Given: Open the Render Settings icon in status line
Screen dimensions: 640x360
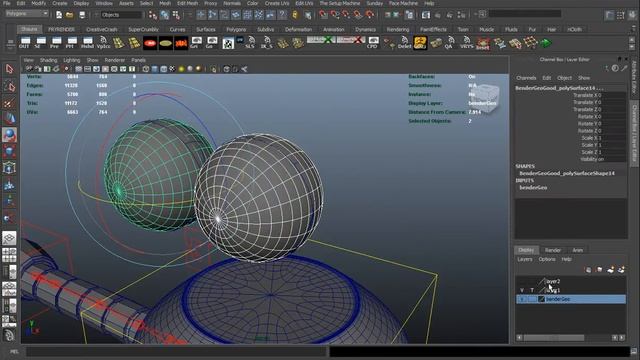Looking at the screenshot, I should point(461,15).
